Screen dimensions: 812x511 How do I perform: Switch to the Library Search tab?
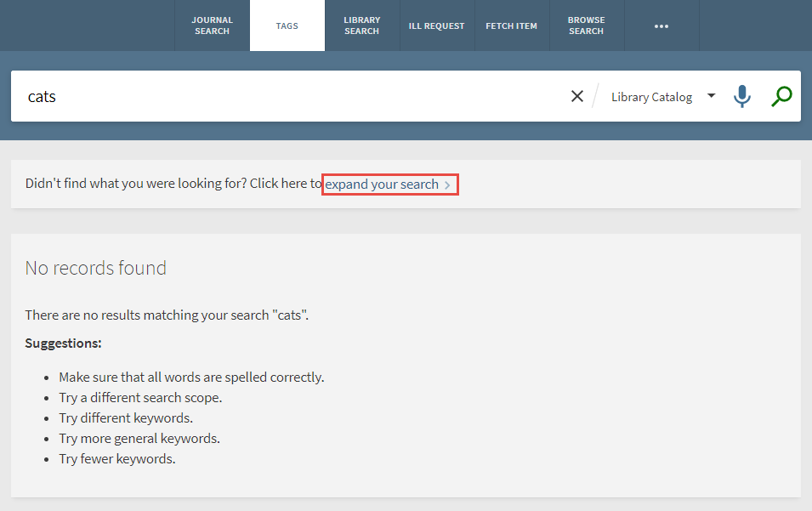361,26
